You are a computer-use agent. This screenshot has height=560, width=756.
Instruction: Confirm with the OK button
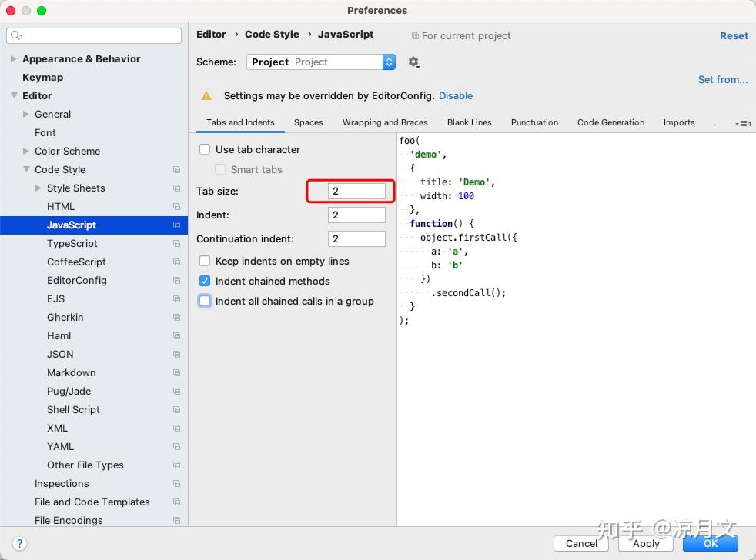click(x=711, y=544)
